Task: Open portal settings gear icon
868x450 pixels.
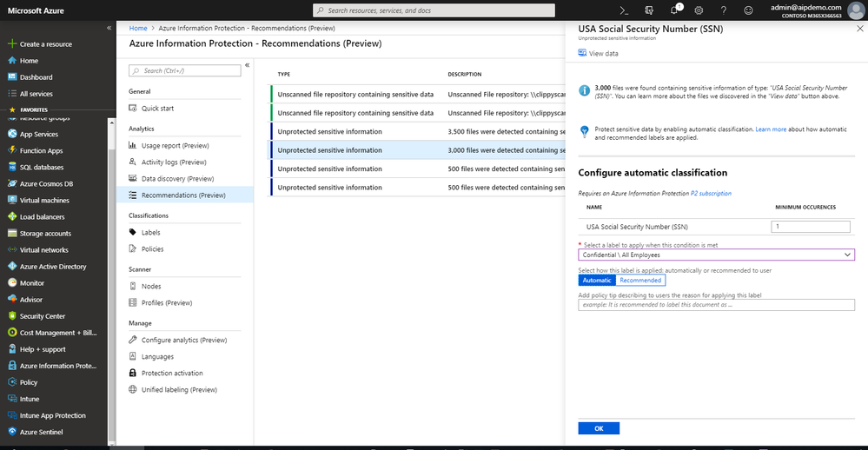Action: (699, 10)
